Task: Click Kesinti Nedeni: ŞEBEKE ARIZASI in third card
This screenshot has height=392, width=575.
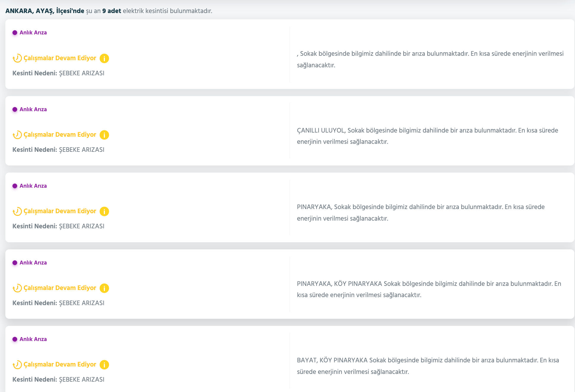Action: click(x=58, y=226)
